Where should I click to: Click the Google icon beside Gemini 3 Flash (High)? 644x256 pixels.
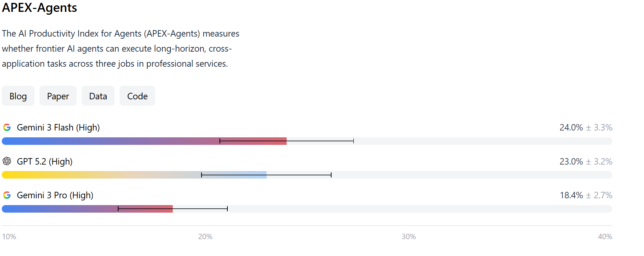click(7, 127)
